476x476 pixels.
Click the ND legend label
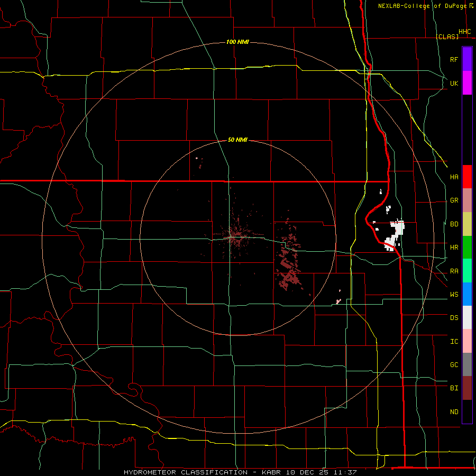[454, 411]
